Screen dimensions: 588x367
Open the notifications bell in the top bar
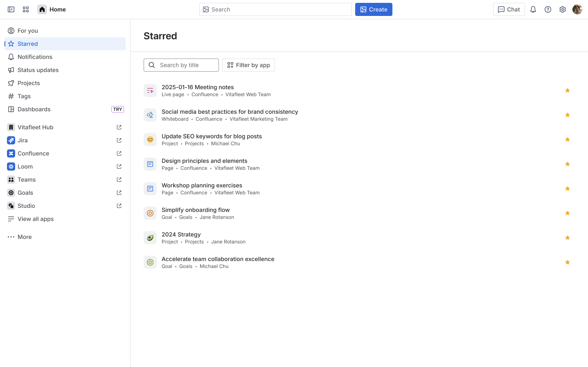pyautogui.click(x=533, y=9)
